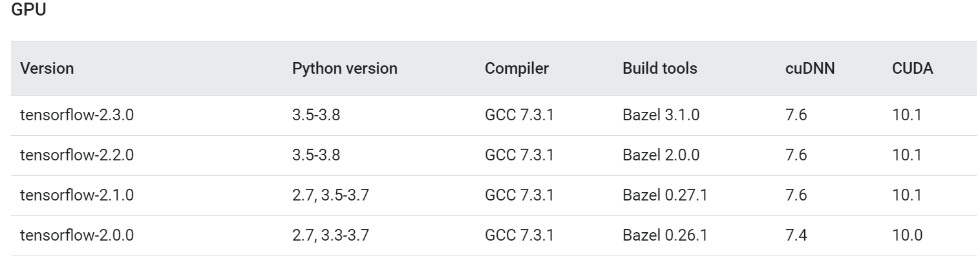Click the Compiler column header
Screen dimensions: 980x260
[517, 69]
